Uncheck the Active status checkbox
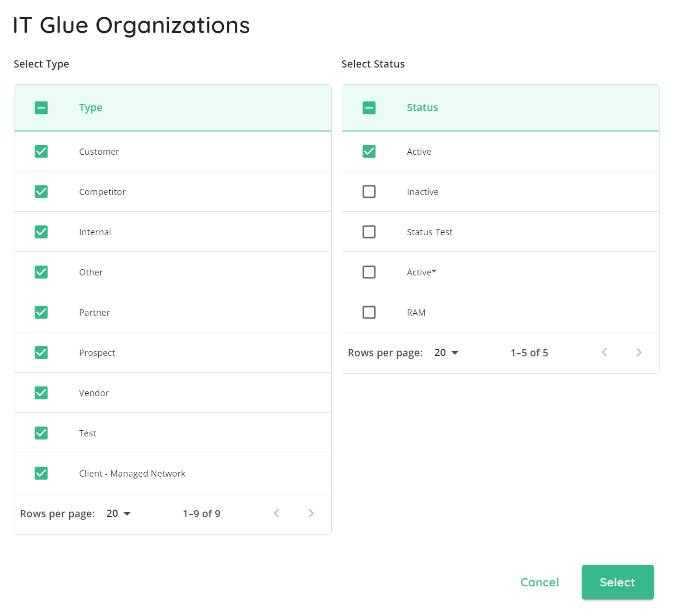The height and width of the screenshot is (616, 673). pos(369,151)
